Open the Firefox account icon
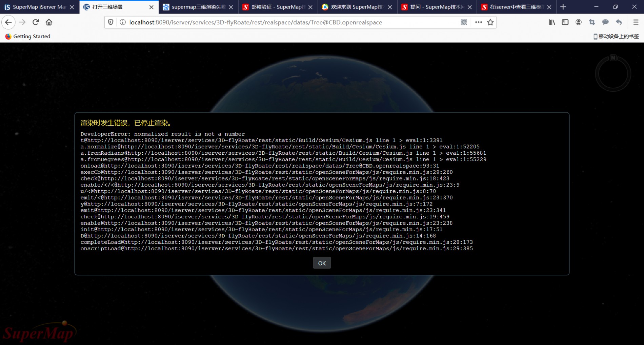644x345 pixels. [579, 22]
